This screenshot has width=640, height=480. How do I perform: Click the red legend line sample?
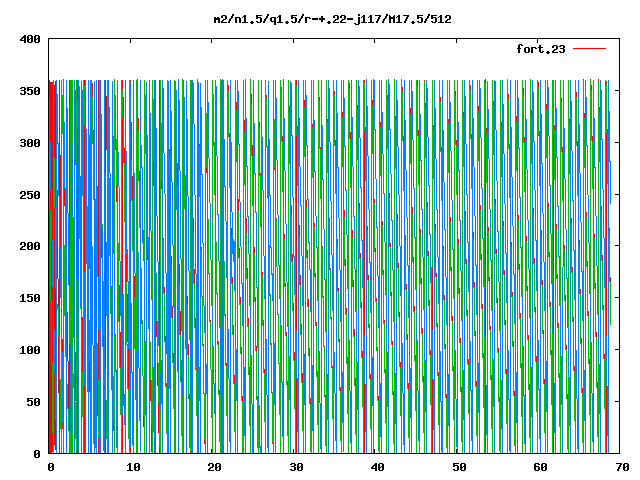[589, 49]
